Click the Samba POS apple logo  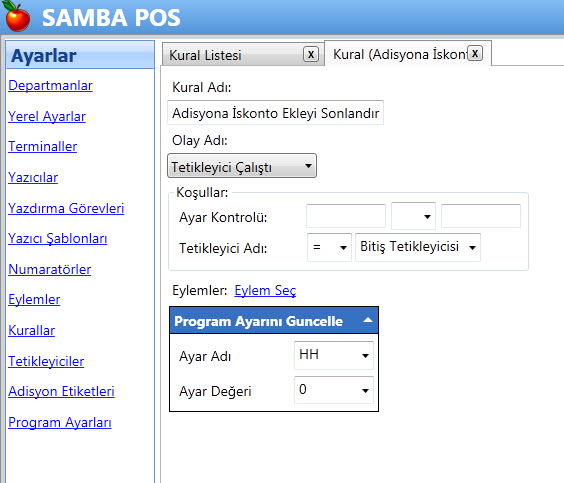coord(17,16)
